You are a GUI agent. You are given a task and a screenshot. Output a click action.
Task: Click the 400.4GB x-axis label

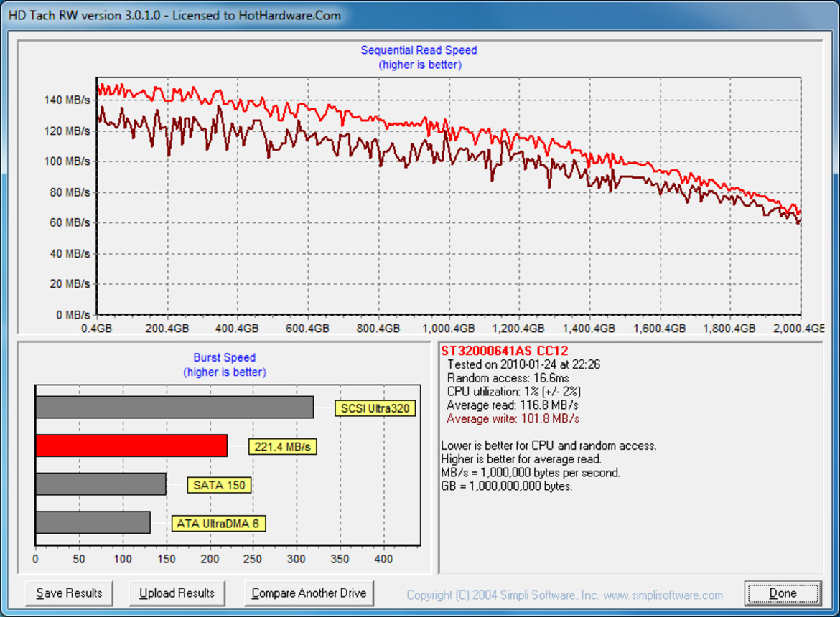(237, 328)
